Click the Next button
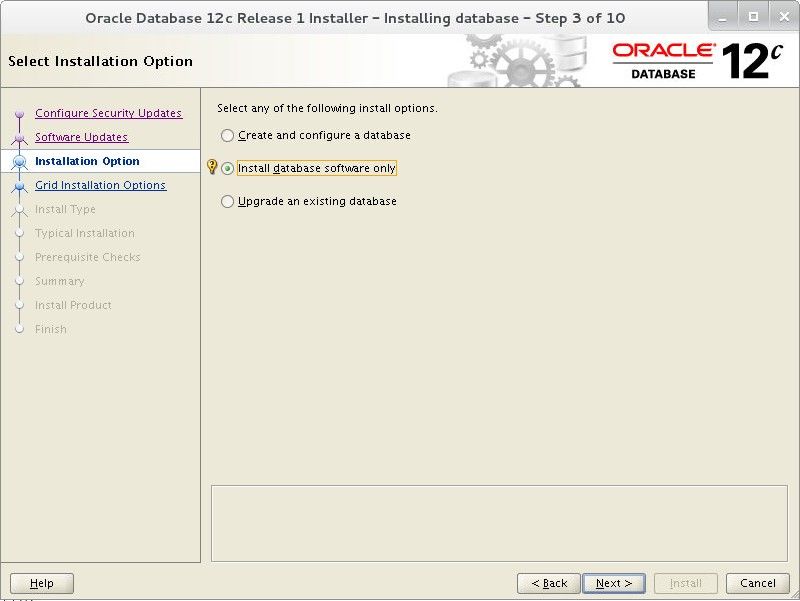The height and width of the screenshot is (601, 800). (x=613, y=583)
